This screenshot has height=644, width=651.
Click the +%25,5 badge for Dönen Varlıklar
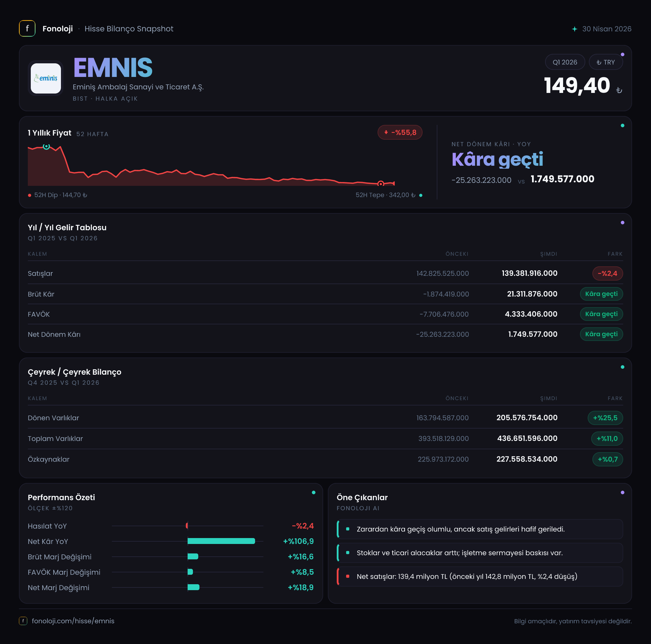(605, 418)
